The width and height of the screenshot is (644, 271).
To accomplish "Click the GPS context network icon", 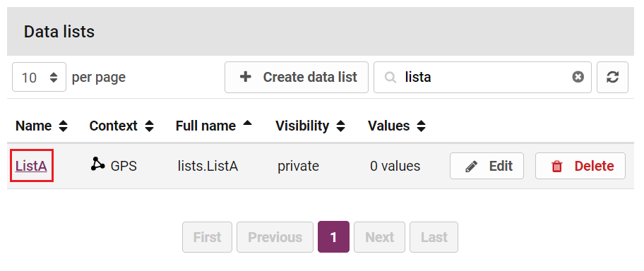I will click(x=97, y=164).
